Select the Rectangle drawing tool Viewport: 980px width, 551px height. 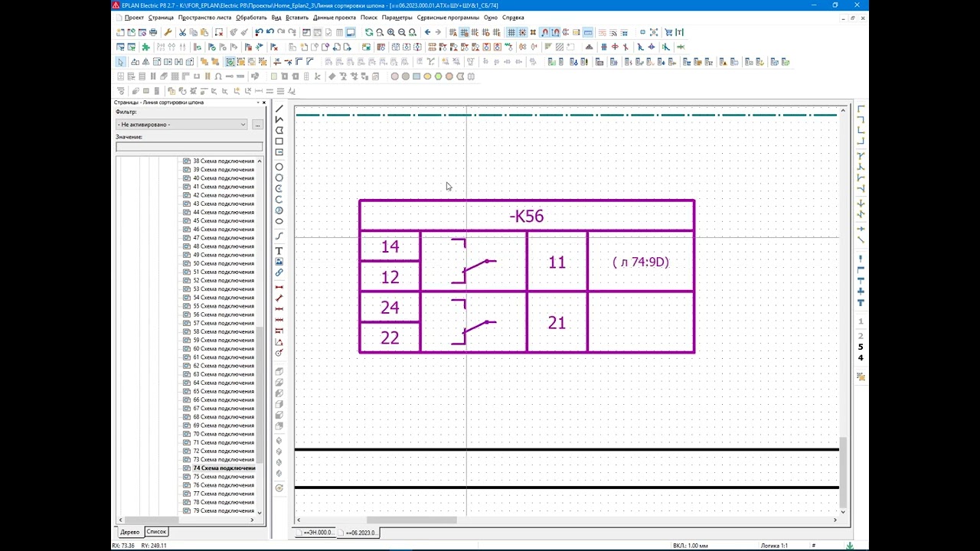(x=279, y=142)
